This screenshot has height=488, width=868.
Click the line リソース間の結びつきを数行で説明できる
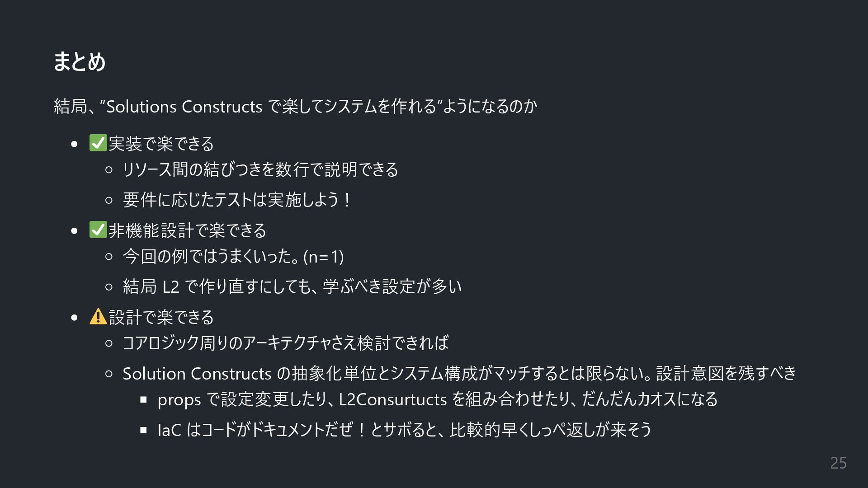[x=260, y=169]
